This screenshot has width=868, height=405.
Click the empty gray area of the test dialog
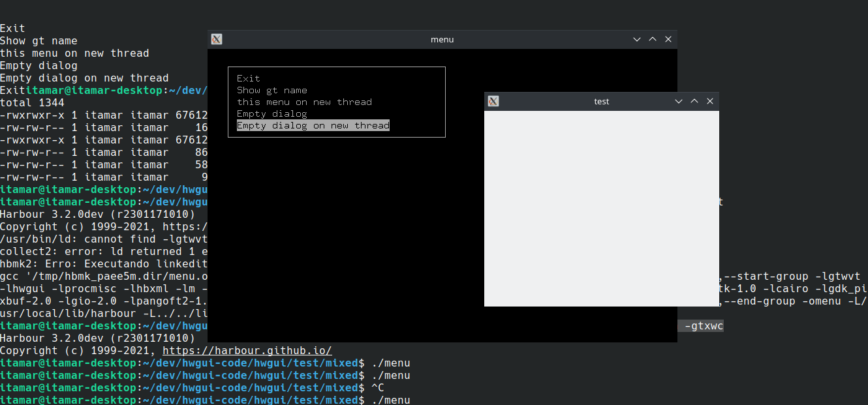tap(601, 209)
